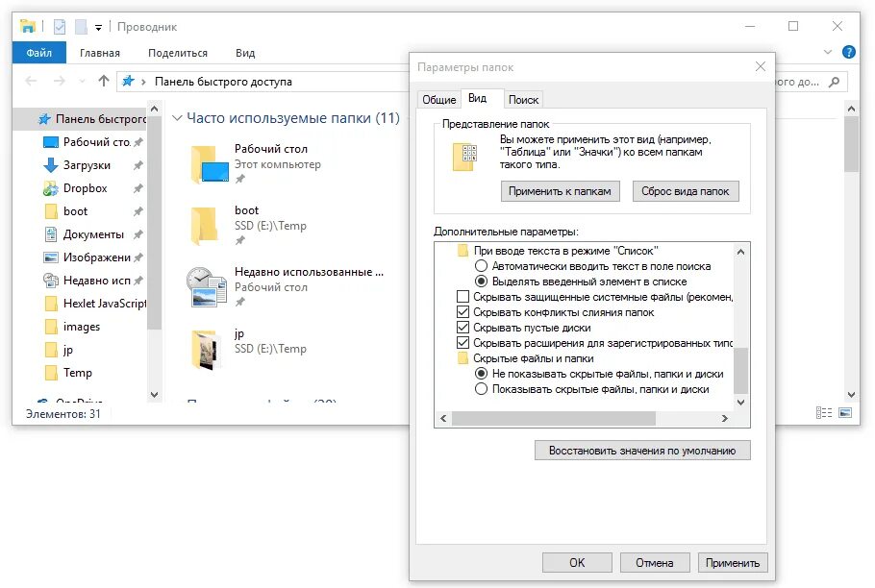Click Отмена in folder options
Viewport: 875px width, 588px height.
tap(655, 563)
